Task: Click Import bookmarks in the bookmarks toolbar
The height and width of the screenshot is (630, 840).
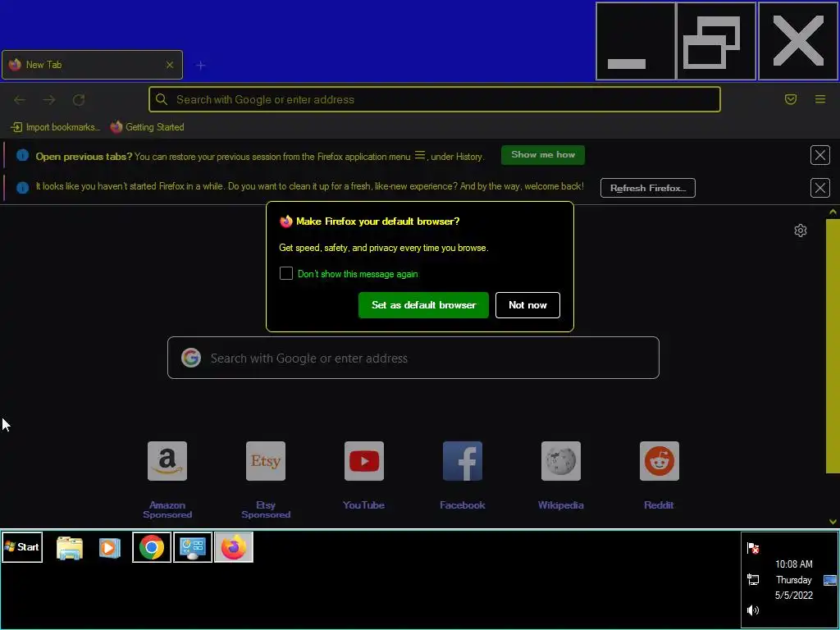Action: coord(55,127)
